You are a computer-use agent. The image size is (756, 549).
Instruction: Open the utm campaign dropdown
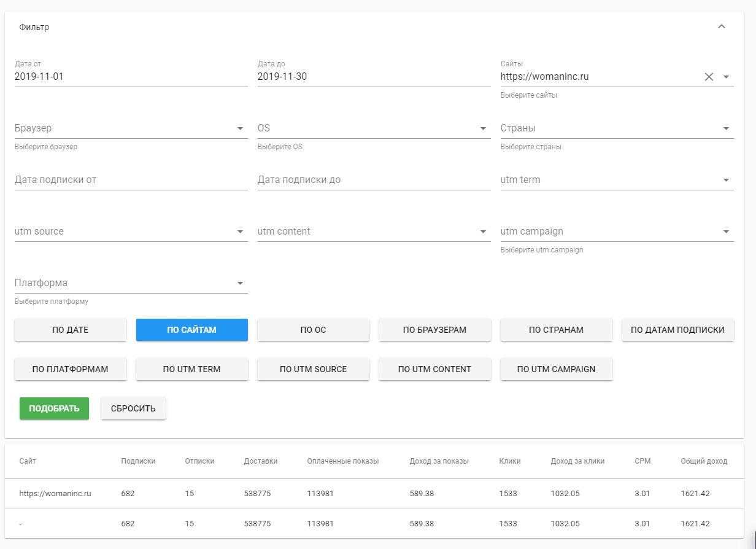[x=726, y=232]
